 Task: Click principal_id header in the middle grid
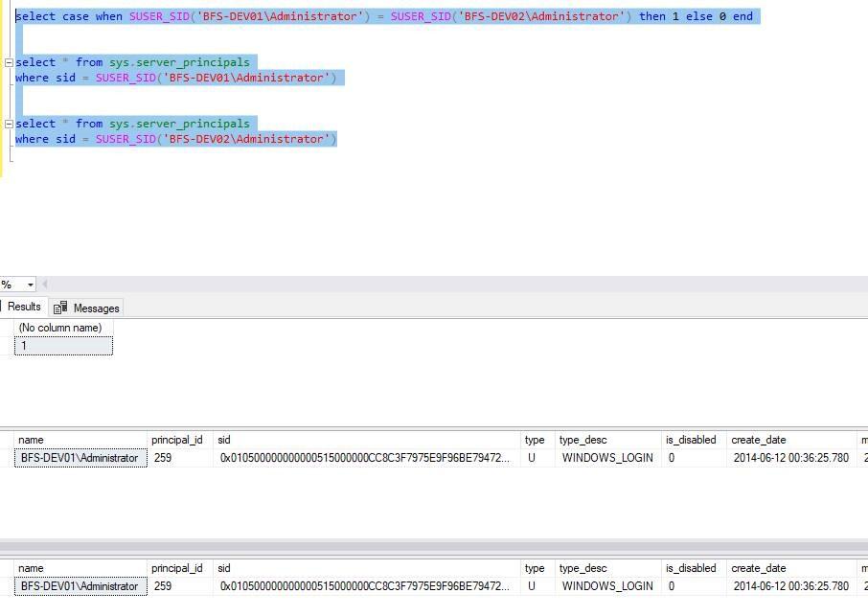tap(180, 440)
